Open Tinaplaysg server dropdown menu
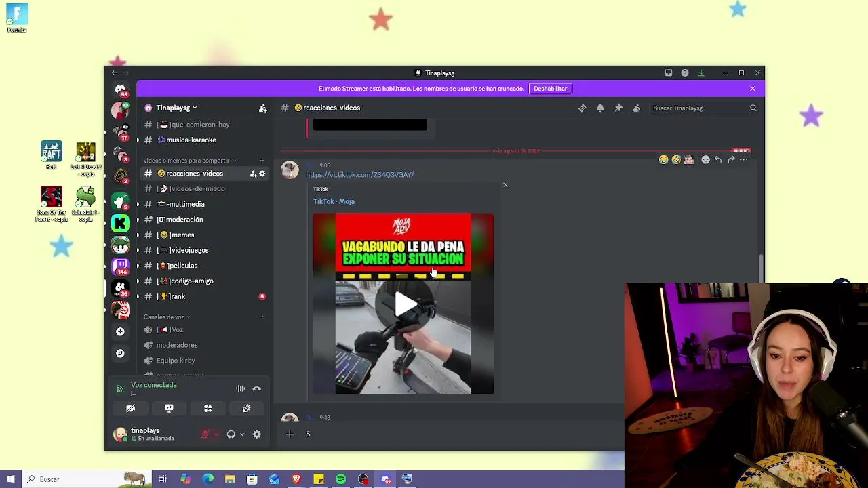This screenshot has height=488, width=868. (x=176, y=108)
